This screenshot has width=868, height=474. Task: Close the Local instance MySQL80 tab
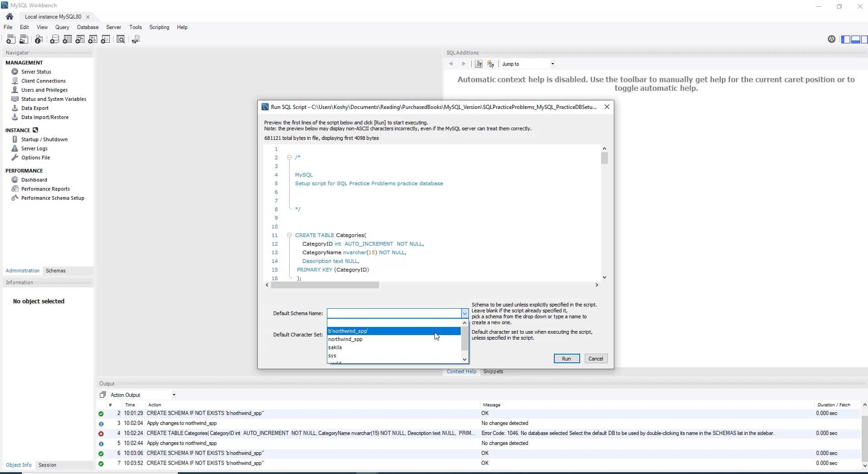coord(88,17)
